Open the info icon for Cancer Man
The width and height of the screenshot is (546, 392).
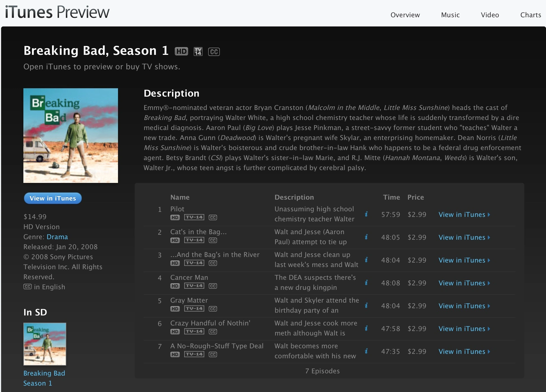[x=367, y=283]
